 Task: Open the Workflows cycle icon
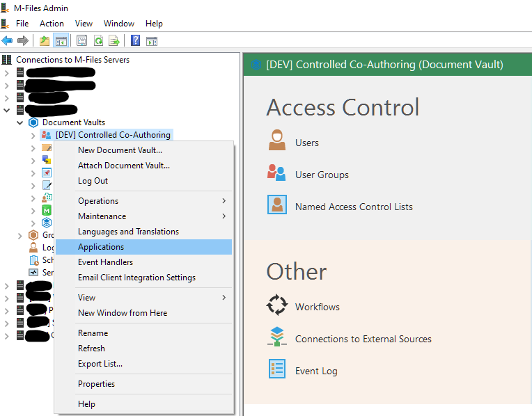(x=277, y=305)
